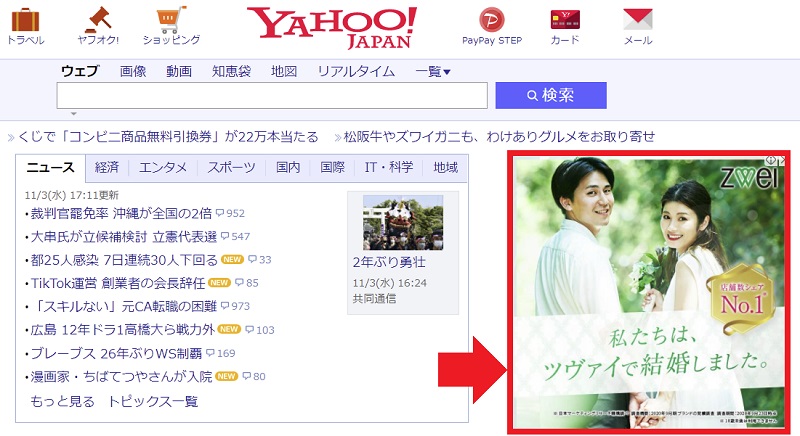800x436 pixels.
Task: Open comments icon for TikTok運営 article
Action: (239, 283)
